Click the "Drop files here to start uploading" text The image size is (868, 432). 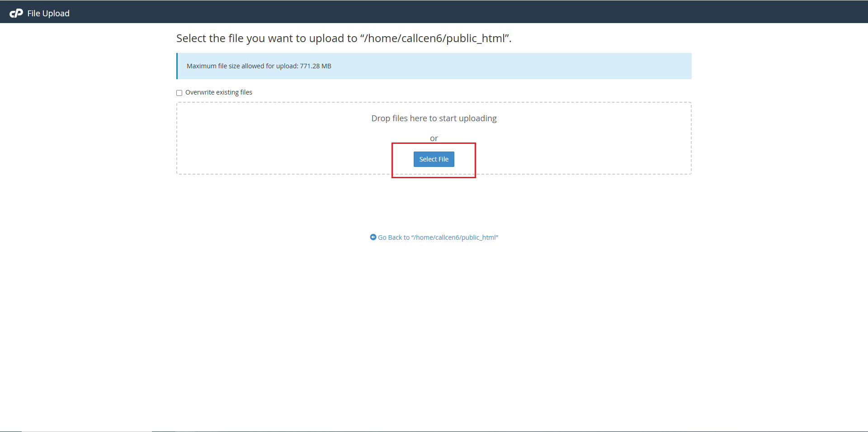[x=434, y=119]
